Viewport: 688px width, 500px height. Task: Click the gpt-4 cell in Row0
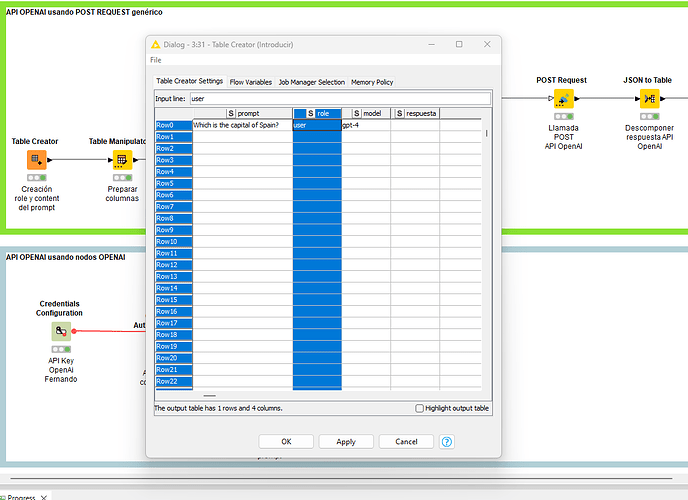[365, 125]
